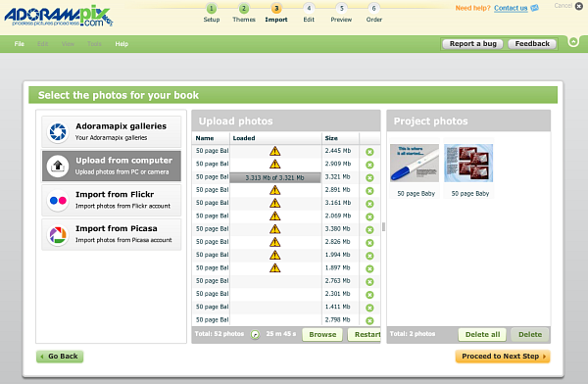Image resolution: width=588 pixels, height=384 pixels.
Task: Remove the 2.445 Mb file from upload list
Action: (x=369, y=152)
